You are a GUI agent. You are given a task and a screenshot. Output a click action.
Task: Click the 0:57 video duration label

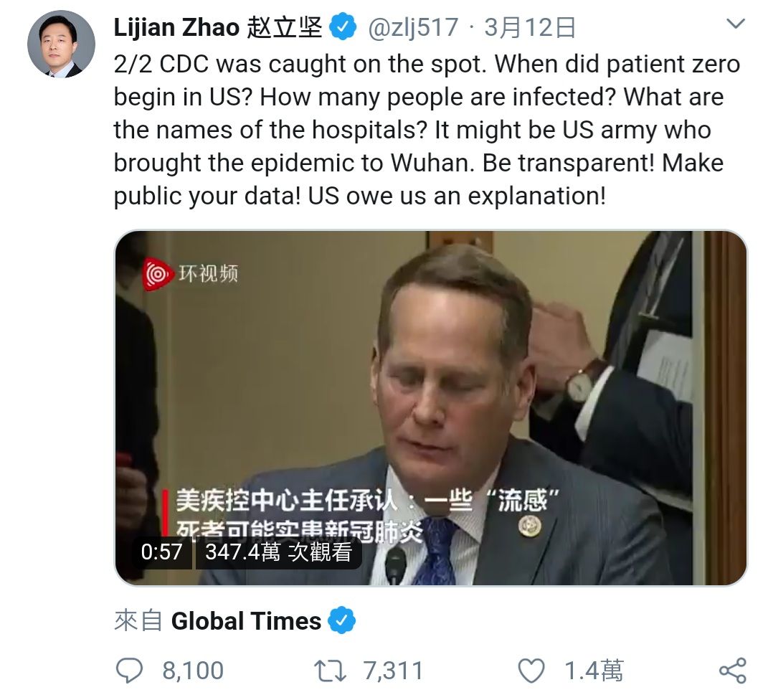pos(161,552)
